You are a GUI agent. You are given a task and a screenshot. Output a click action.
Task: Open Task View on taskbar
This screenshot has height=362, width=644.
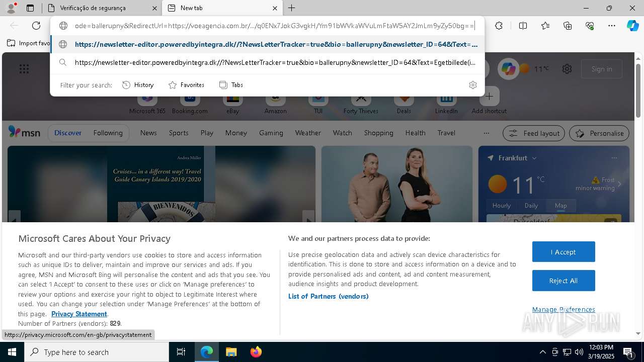[182, 352]
